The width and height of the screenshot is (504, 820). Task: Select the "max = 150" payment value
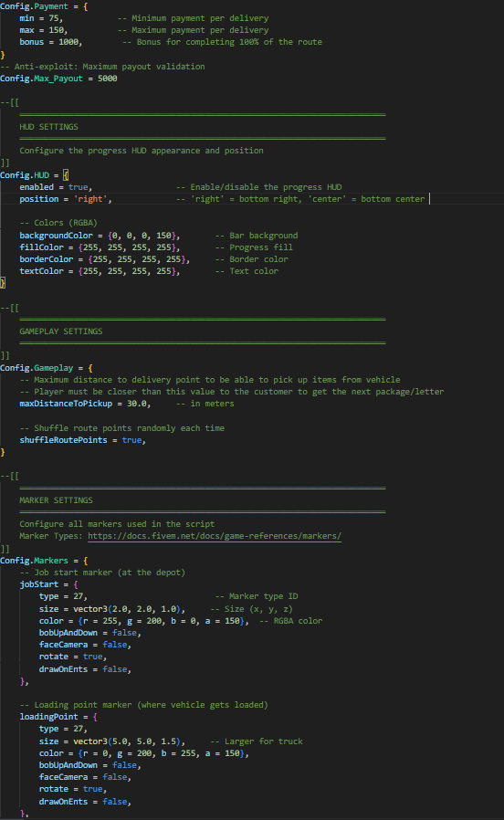[44, 30]
